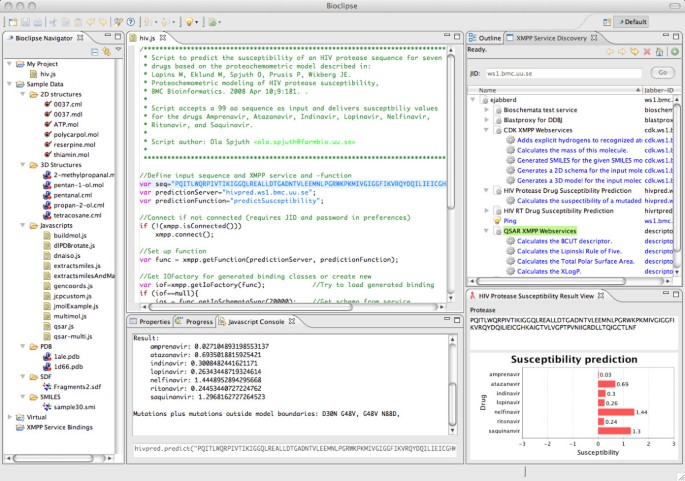Open the lightbulb toolbar dropdown arrow
Image resolution: width=685 pixels, height=481 pixels.
(197, 22)
